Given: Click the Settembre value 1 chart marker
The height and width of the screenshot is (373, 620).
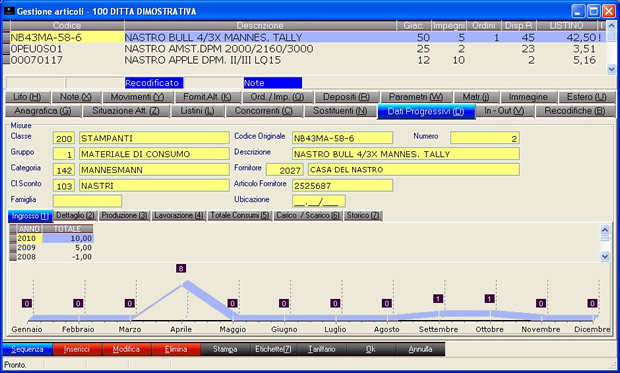Looking at the screenshot, I should pos(438,299).
